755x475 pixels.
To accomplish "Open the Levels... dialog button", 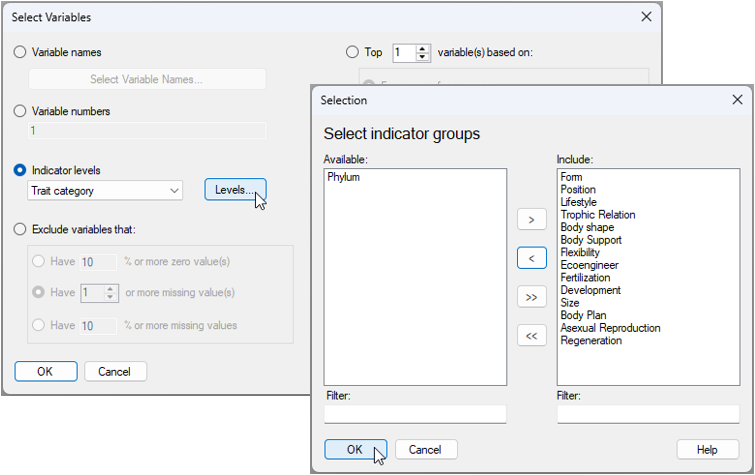I will coord(235,189).
